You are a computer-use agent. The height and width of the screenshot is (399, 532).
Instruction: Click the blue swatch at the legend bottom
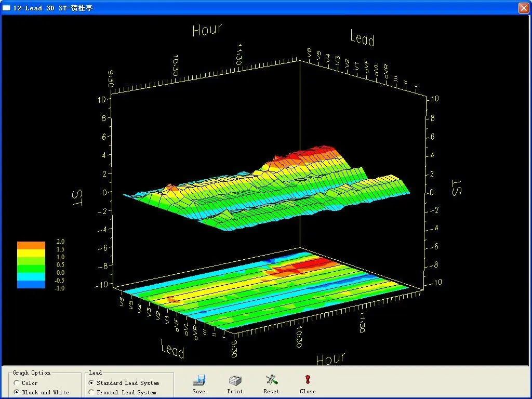click(31, 285)
